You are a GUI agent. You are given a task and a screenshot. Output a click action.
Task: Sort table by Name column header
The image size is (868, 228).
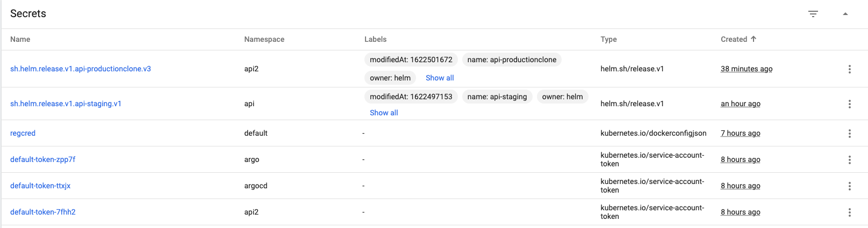[x=20, y=39]
